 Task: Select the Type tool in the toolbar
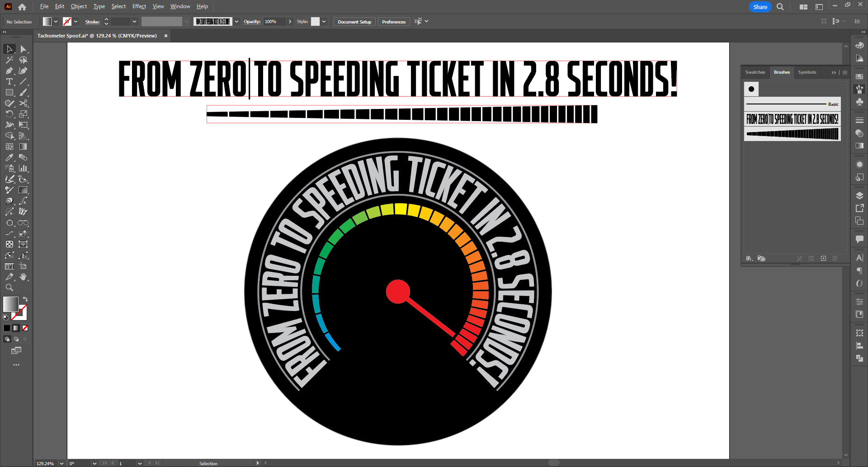[9, 81]
